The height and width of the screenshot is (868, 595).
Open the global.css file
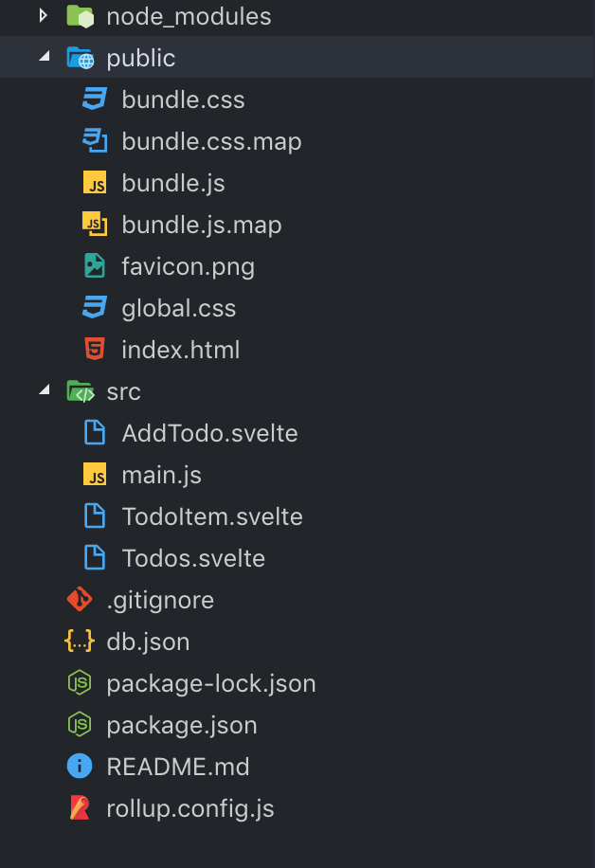178,308
